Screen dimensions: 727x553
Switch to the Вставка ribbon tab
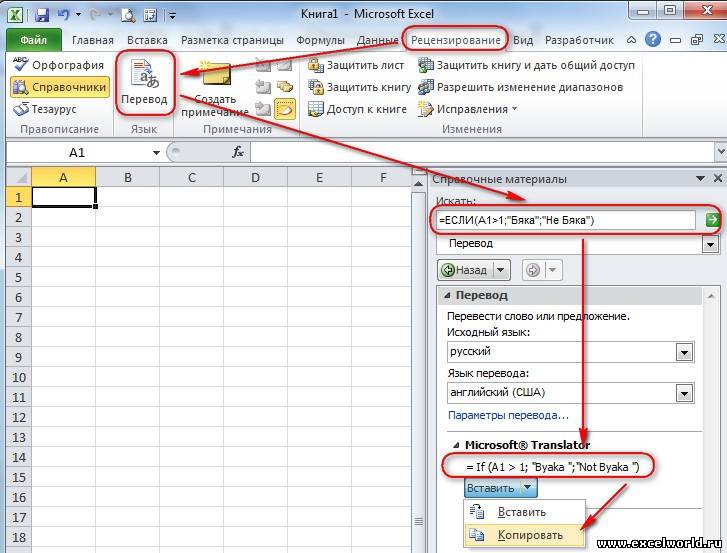(147, 40)
